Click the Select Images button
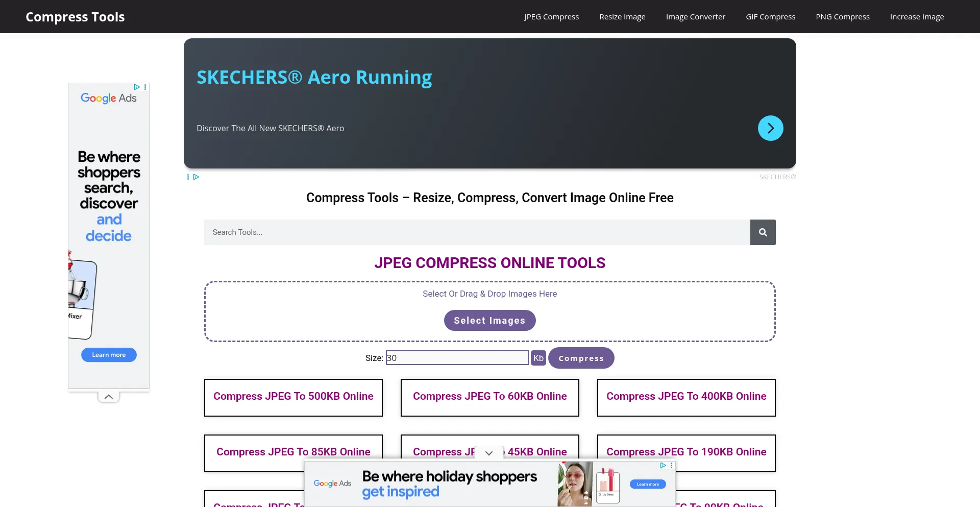The height and width of the screenshot is (507, 980). coord(489,321)
